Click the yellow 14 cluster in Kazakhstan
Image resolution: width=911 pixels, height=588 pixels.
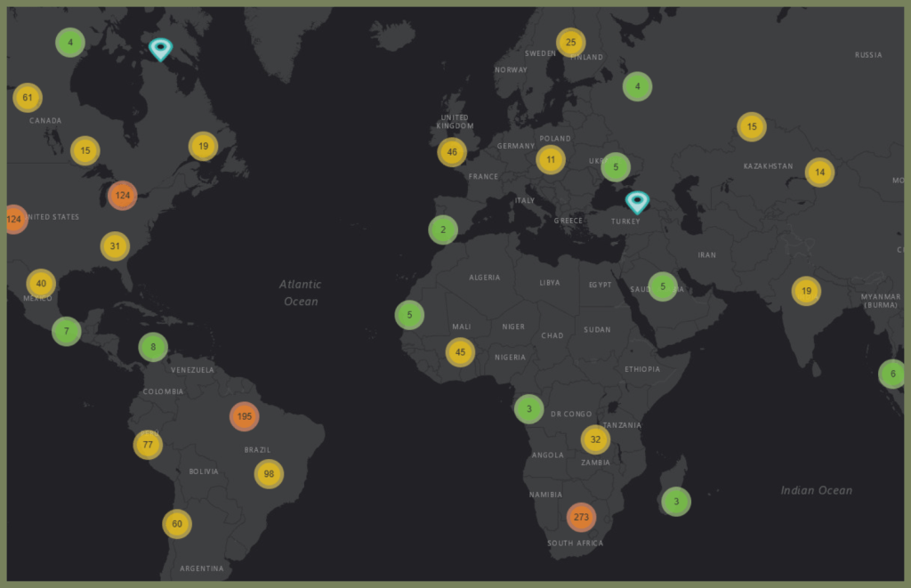coord(819,172)
